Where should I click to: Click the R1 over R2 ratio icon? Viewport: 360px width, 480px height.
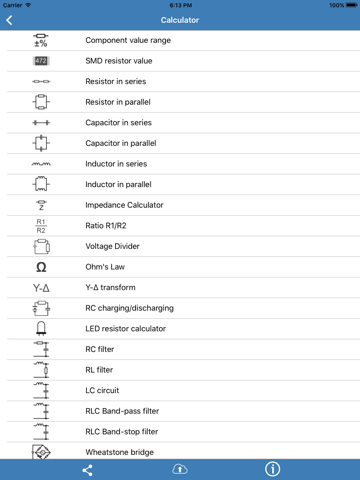[x=41, y=226]
